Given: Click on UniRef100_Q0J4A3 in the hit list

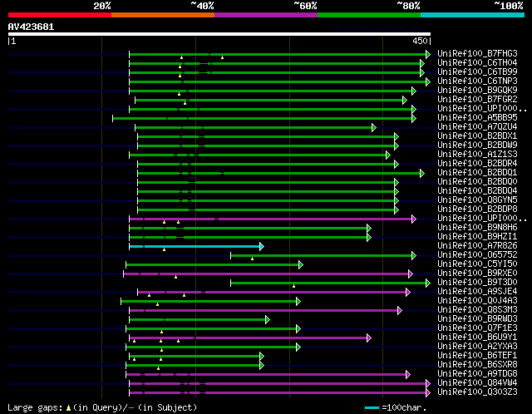Looking at the screenshot, I should coord(477,301).
